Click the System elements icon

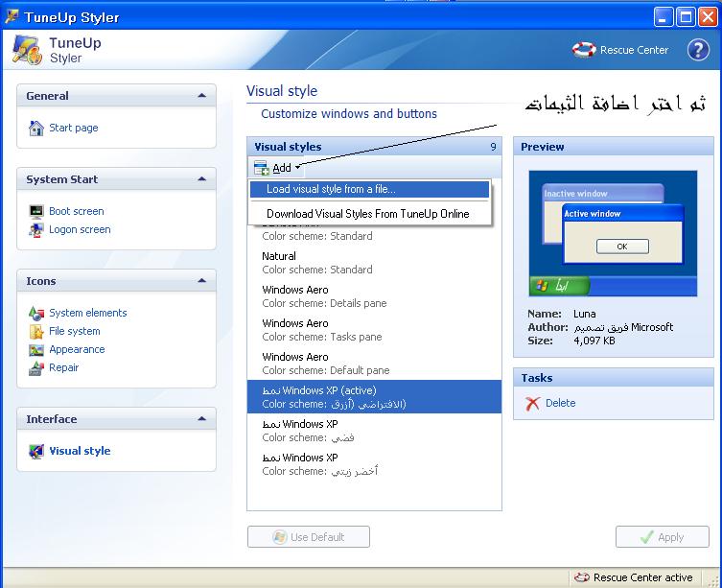coord(35,314)
